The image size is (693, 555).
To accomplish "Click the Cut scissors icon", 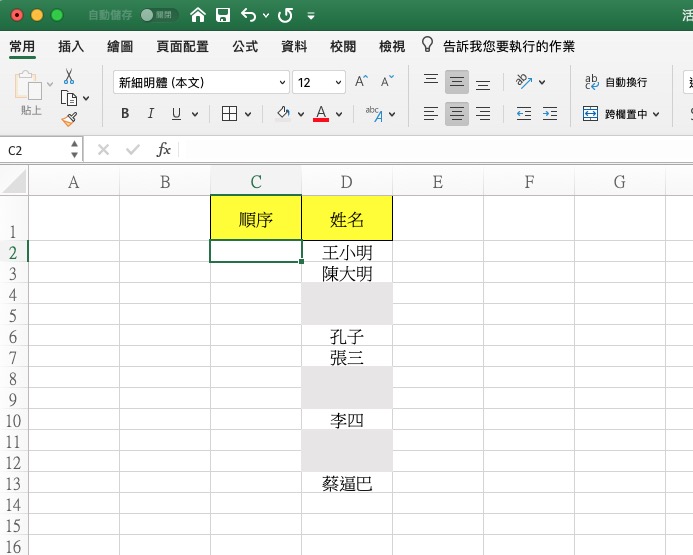I will pos(69,76).
